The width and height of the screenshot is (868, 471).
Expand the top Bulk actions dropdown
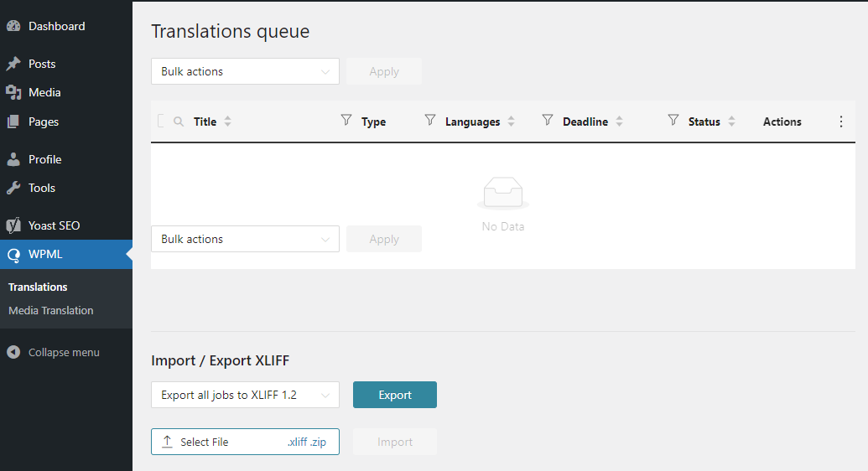[x=245, y=71]
